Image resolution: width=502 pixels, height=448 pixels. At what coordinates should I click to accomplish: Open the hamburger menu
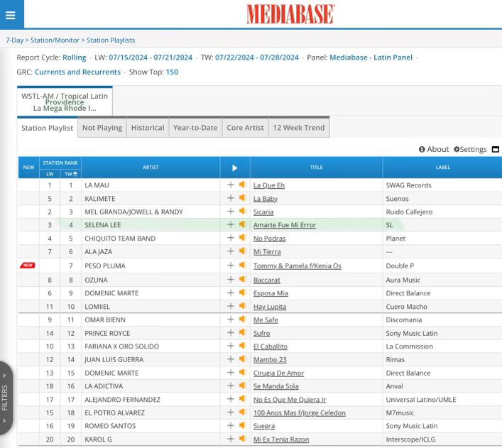(10, 15)
